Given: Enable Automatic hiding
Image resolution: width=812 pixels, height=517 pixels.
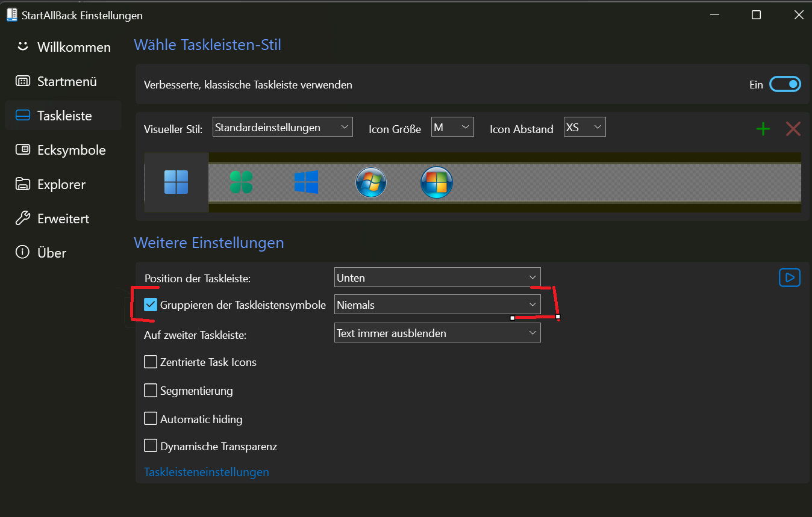Looking at the screenshot, I should 151,419.
